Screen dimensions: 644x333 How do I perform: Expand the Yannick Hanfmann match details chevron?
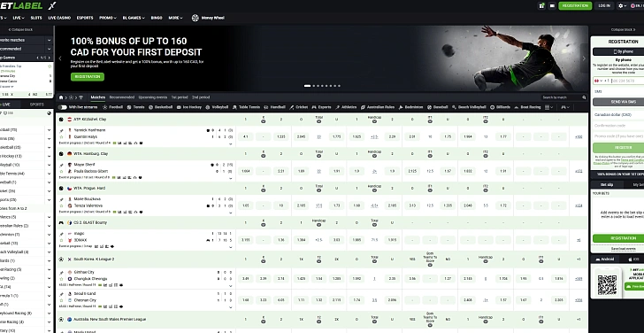(x=230, y=143)
